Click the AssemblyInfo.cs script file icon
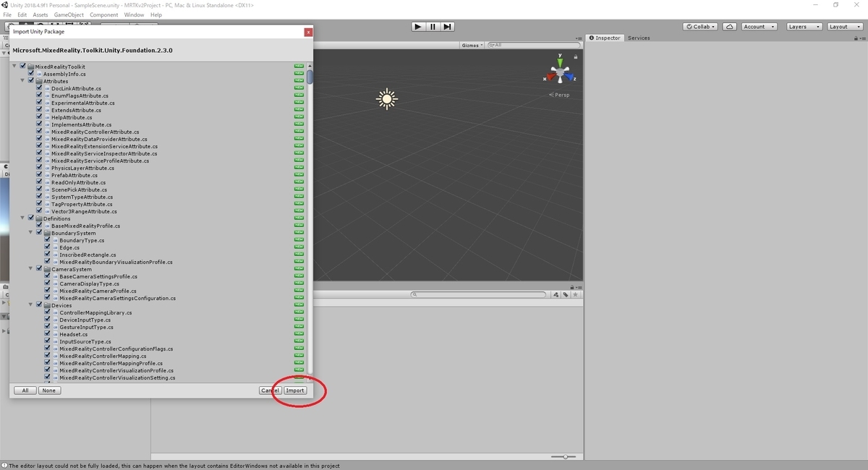The height and width of the screenshot is (470, 868). click(x=39, y=74)
